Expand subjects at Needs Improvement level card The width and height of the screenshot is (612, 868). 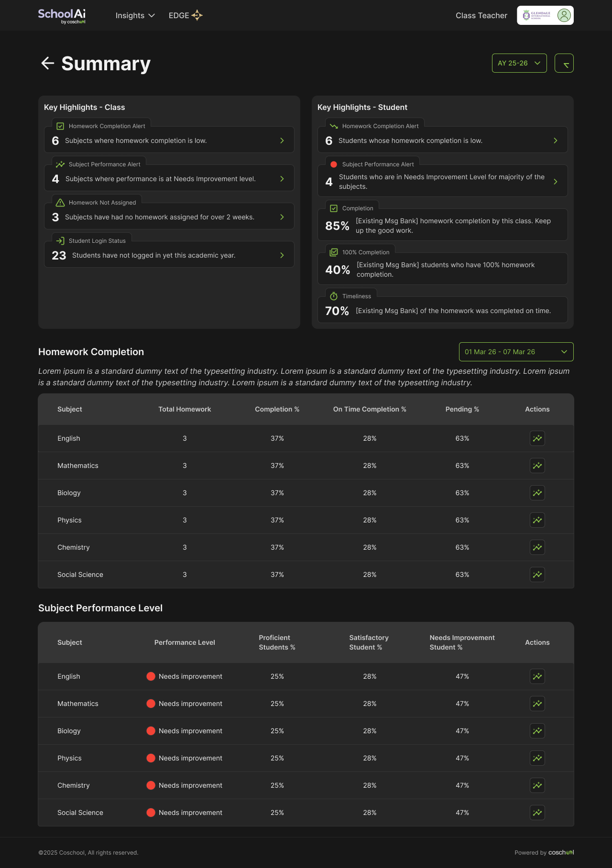169,178
